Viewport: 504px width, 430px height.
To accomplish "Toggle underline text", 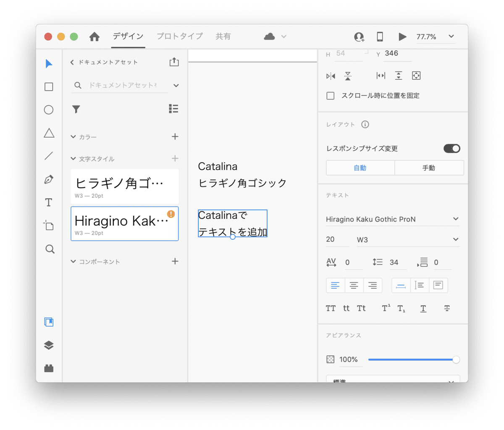I will (x=423, y=309).
